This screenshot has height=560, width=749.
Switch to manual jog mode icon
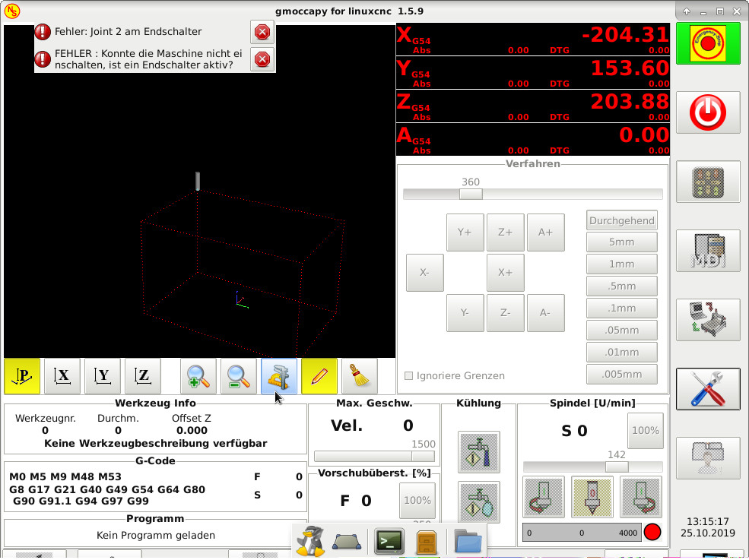[x=708, y=182]
